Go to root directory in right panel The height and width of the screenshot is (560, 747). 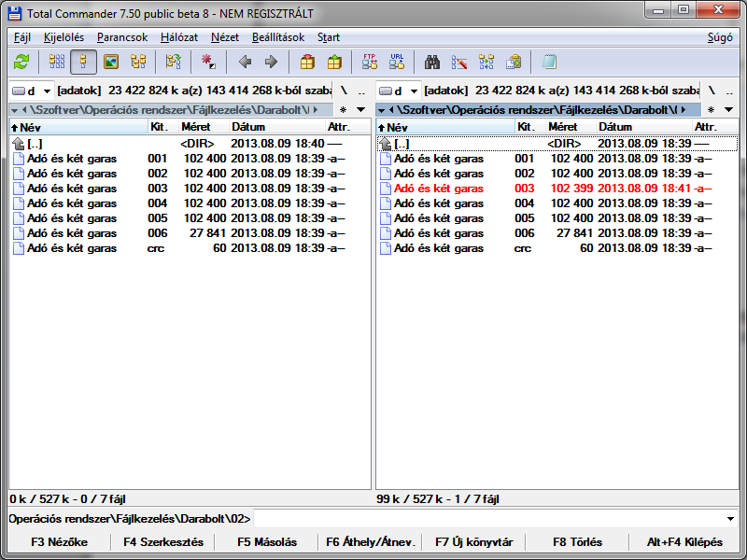coord(712,91)
